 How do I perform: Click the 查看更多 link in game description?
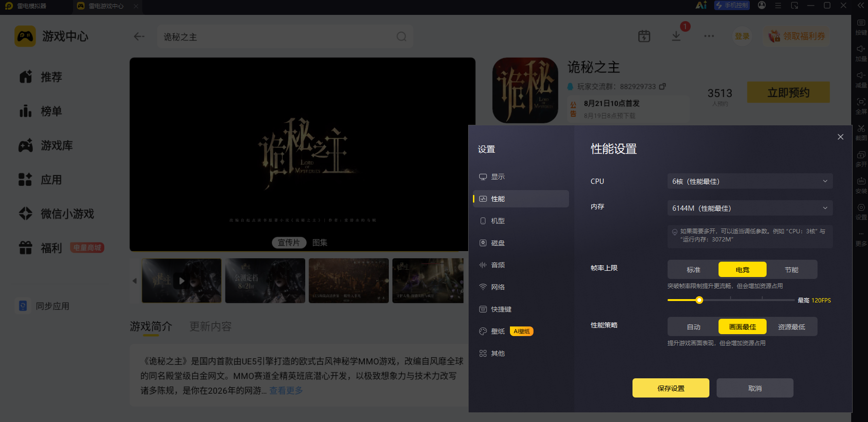coord(286,390)
